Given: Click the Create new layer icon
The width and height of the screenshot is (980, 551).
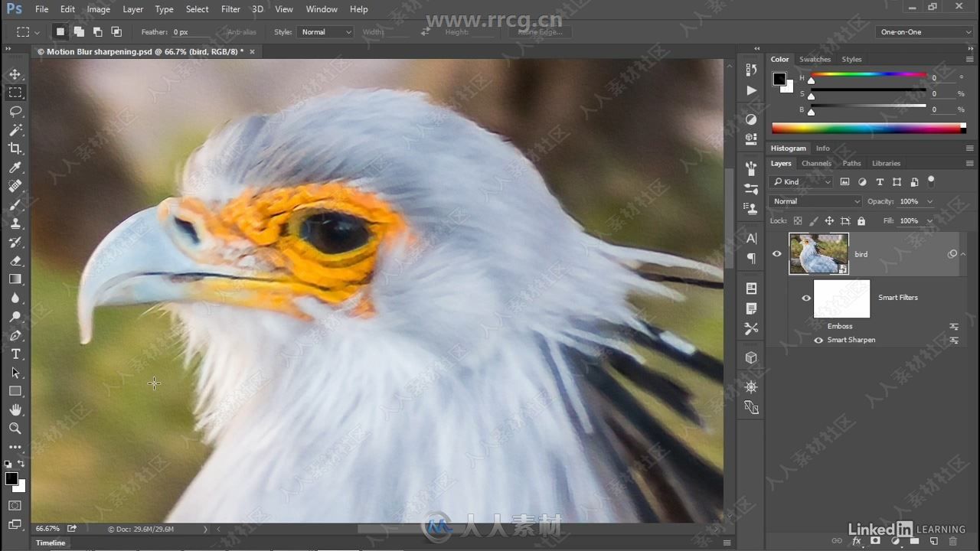Looking at the screenshot, I should coord(933,541).
